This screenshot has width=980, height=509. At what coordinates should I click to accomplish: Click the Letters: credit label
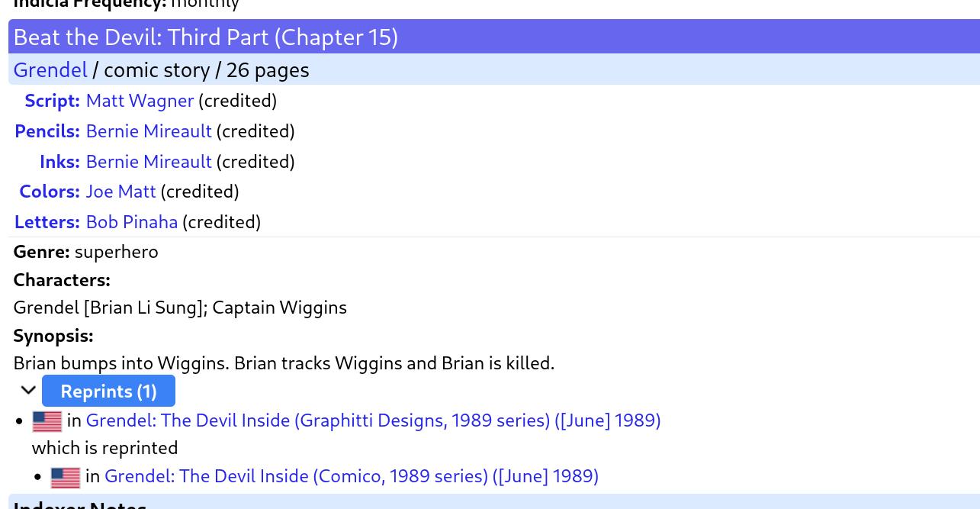click(x=47, y=221)
